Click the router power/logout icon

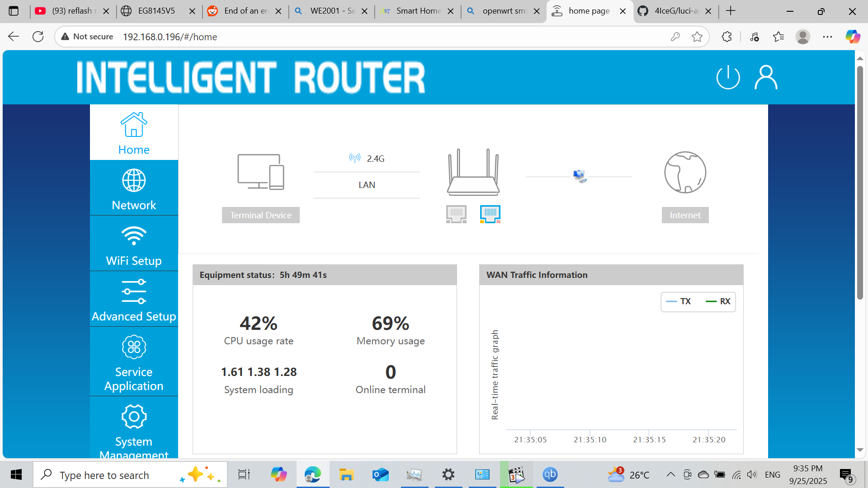tap(728, 77)
